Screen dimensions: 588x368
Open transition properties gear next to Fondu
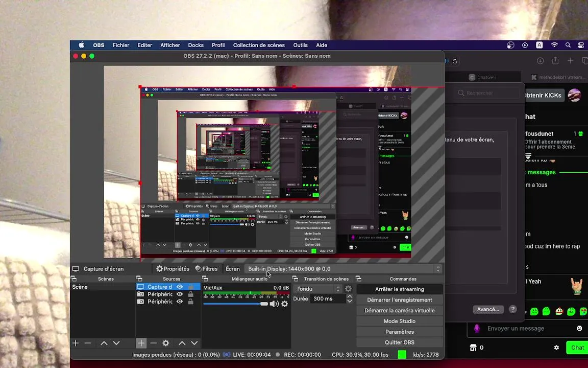(x=349, y=289)
